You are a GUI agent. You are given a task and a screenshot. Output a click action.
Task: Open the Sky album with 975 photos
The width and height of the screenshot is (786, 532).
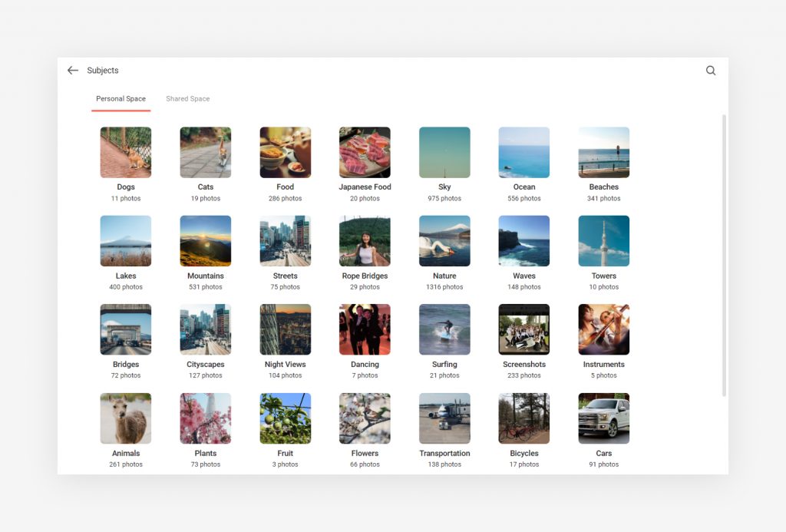[444, 151]
